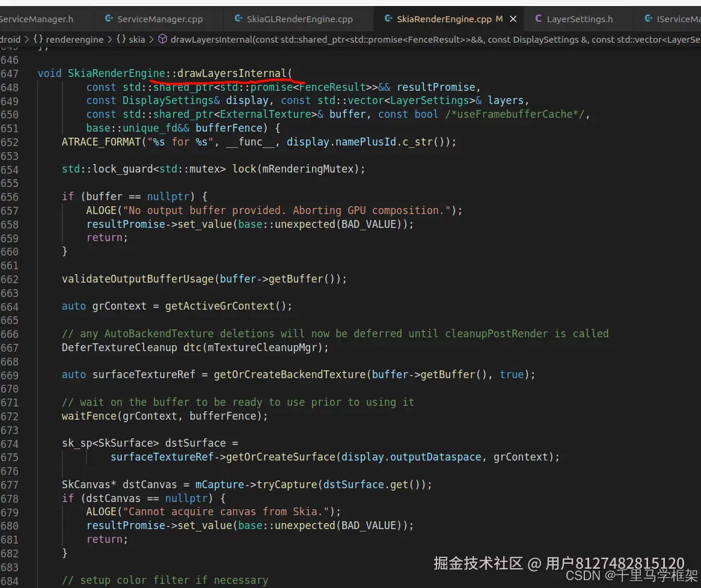Click BAD_VALUE on line 658
The width and height of the screenshot is (701, 588).
click(x=369, y=224)
